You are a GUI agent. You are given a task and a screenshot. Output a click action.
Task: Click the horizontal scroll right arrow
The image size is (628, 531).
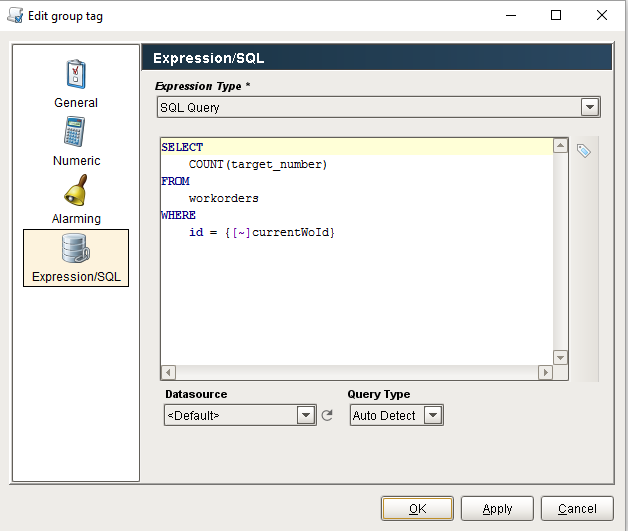[545, 372]
